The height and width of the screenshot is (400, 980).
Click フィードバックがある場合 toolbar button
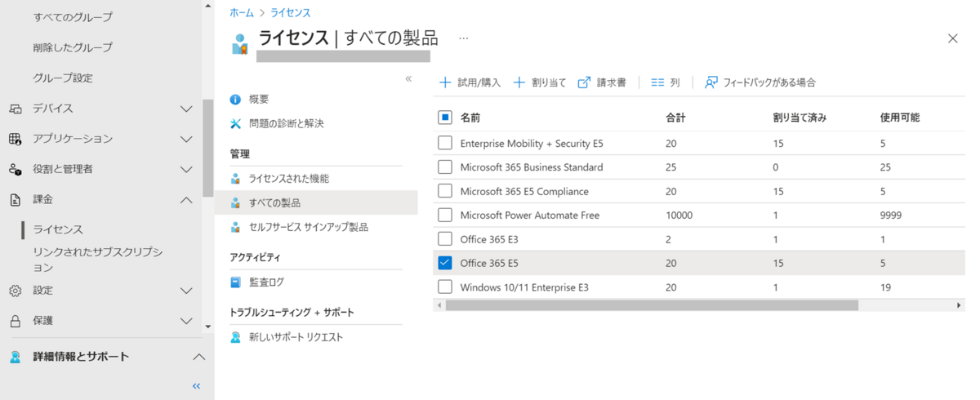click(760, 82)
